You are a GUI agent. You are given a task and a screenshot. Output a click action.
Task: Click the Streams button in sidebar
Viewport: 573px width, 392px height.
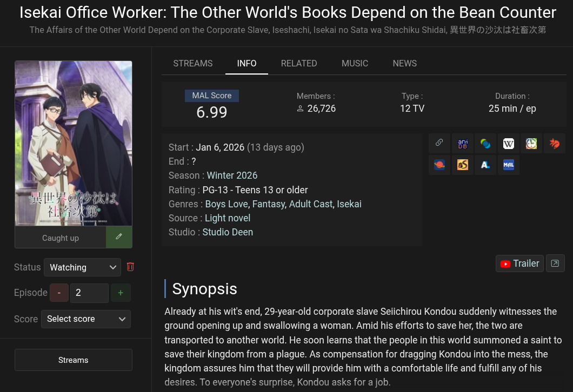(74, 360)
